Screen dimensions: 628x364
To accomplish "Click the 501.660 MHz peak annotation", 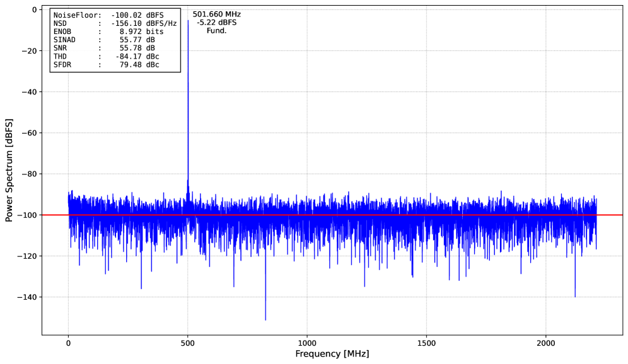I will (x=217, y=14).
